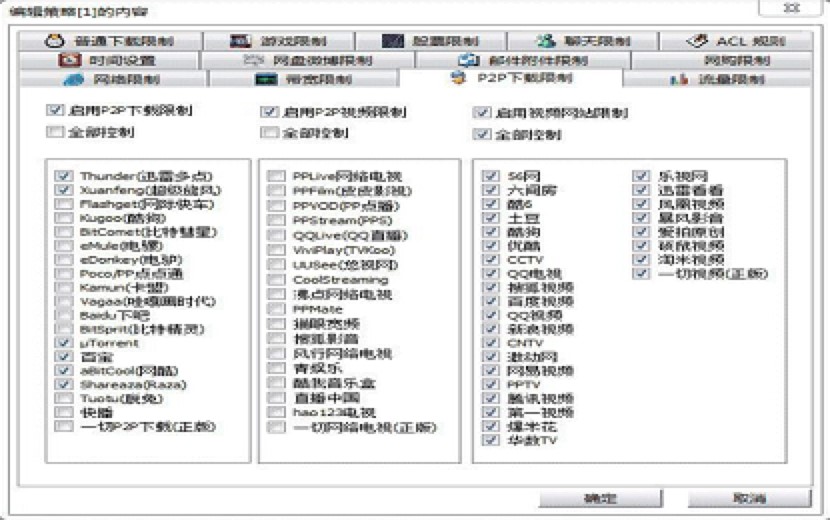Enable the UUSee(悠视网) checkbox
The width and height of the screenshot is (830, 520).
pos(276,265)
